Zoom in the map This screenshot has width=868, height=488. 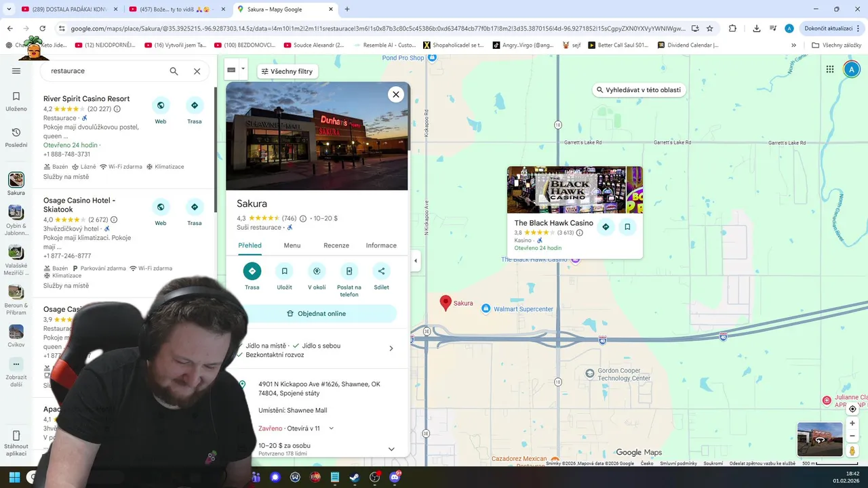pos(852,424)
